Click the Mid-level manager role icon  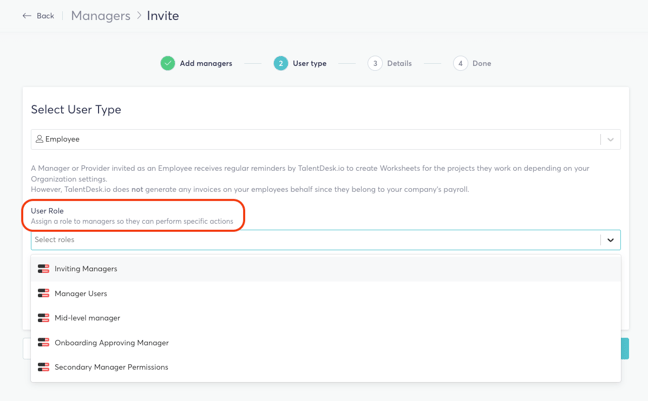tap(43, 318)
